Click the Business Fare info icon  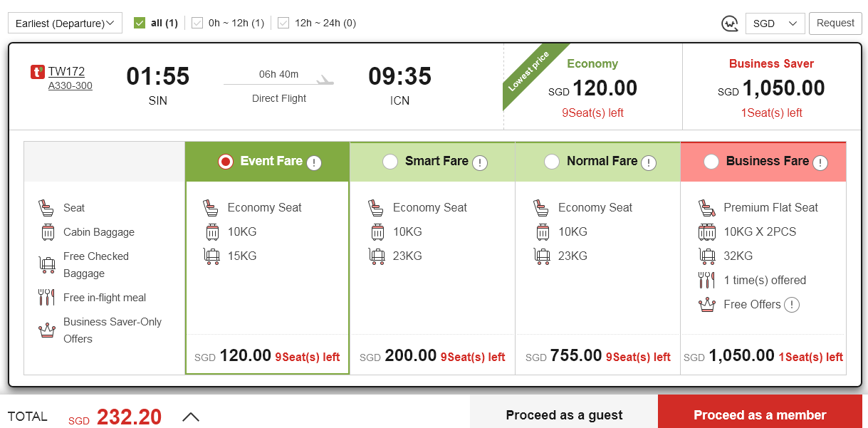click(820, 163)
